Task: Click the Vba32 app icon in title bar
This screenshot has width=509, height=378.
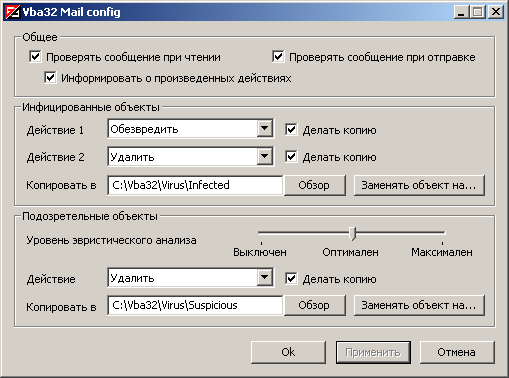Action: 13,12
